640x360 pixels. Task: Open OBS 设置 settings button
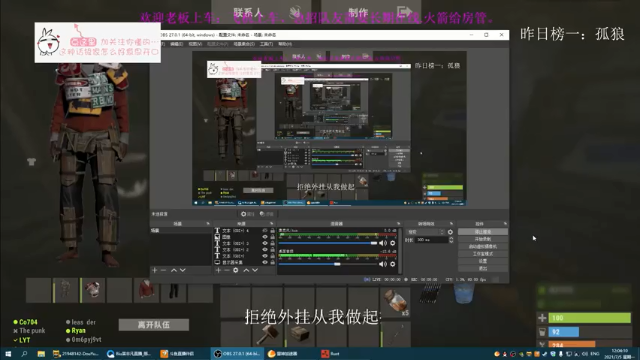coord(483,261)
